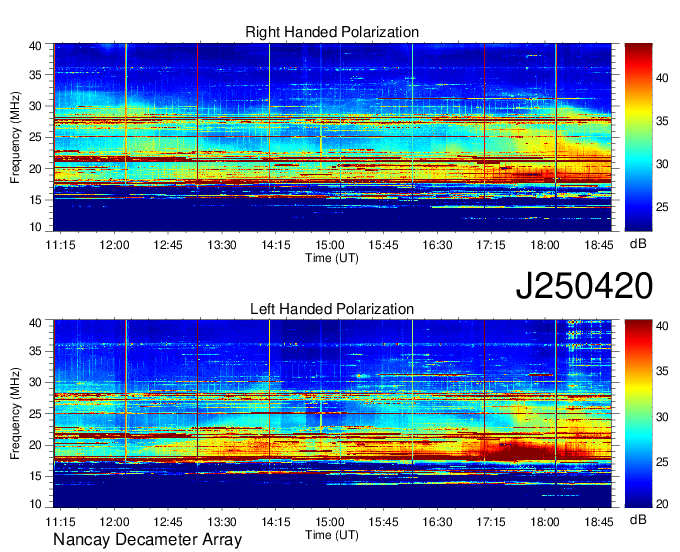The width and height of the screenshot is (680, 552).
Task: Click the left-handed plot color bar
Action: tap(638, 414)
